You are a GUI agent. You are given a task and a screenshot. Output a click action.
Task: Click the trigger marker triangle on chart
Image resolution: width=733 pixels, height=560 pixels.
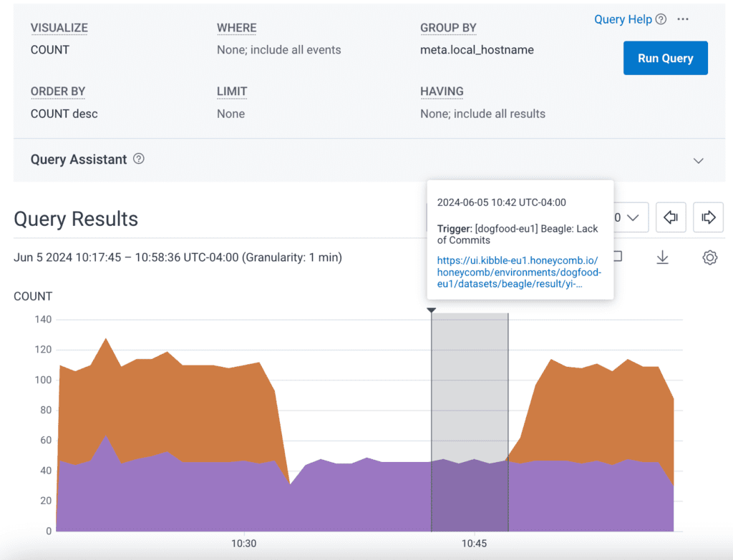point(431,310)
